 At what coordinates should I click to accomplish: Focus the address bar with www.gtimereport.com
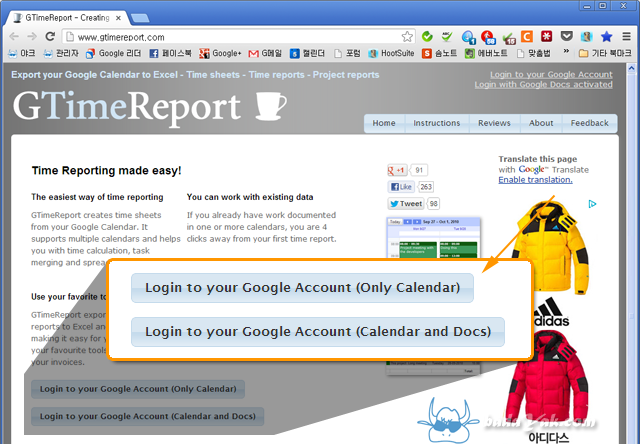[238, 37]
